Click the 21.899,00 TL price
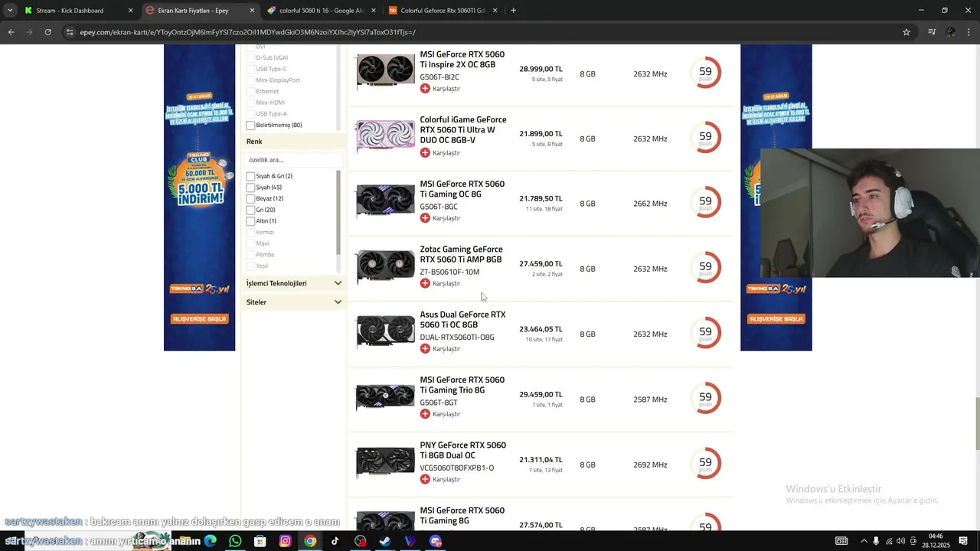 541,134
